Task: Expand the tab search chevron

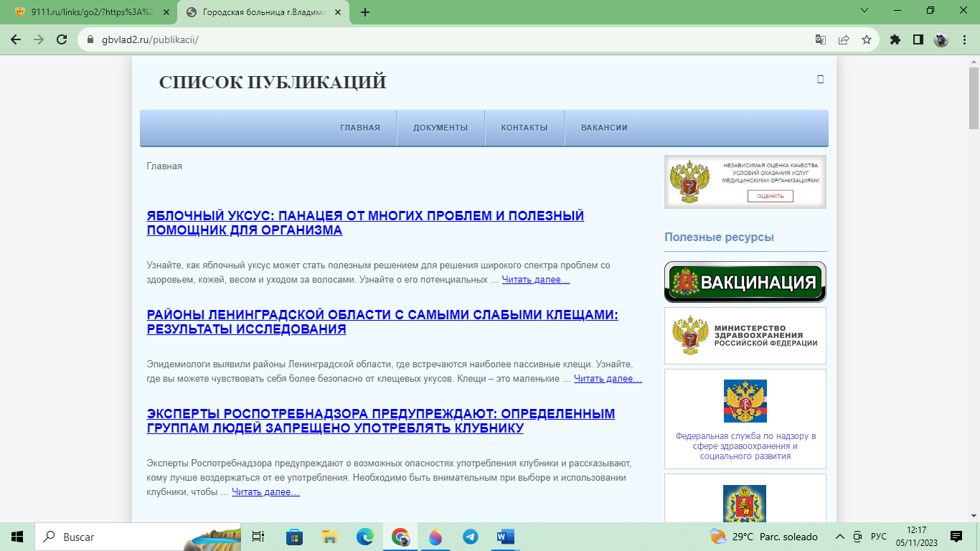Action: point(864,11)
